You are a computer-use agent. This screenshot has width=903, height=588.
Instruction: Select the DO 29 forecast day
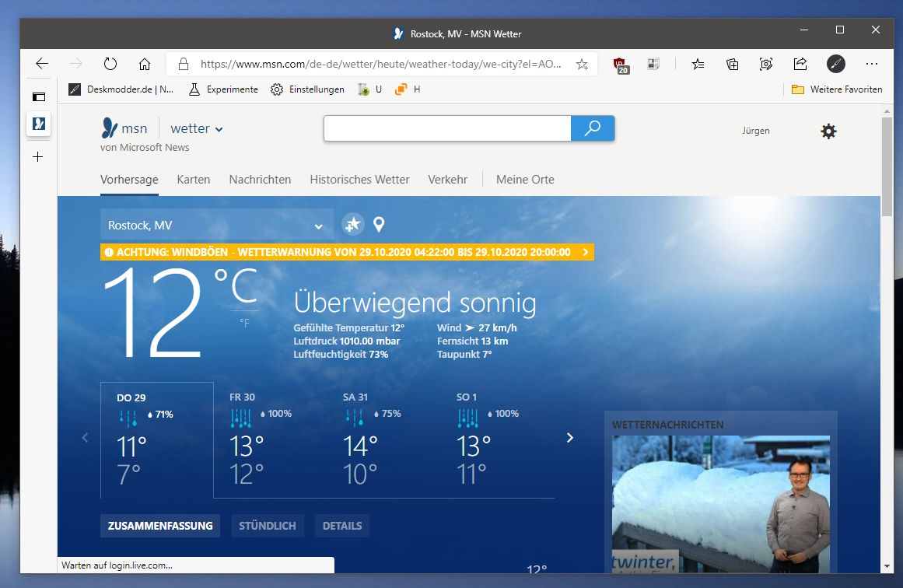pyautogui.click(x=156, y=440)
